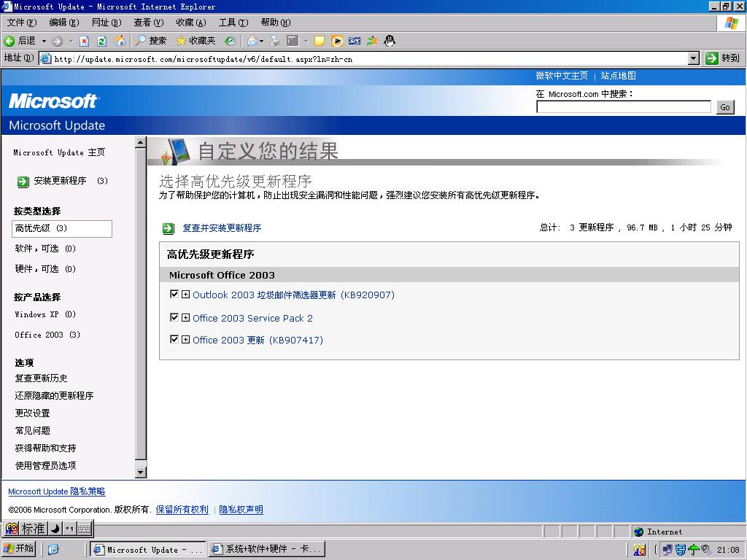
Task: Open the 查看(V) menu
Action: (x=149, y=23)
